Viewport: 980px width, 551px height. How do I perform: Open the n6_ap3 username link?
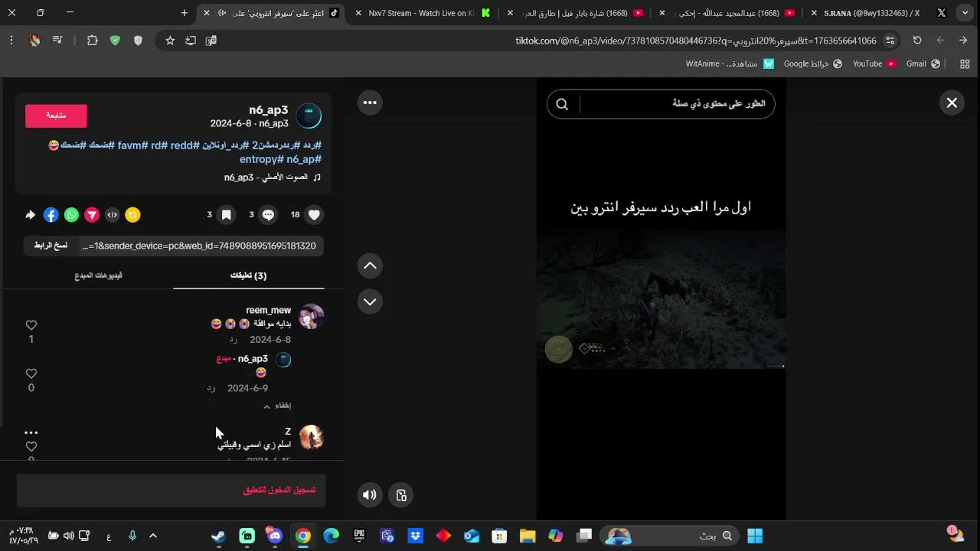(268, 110)
